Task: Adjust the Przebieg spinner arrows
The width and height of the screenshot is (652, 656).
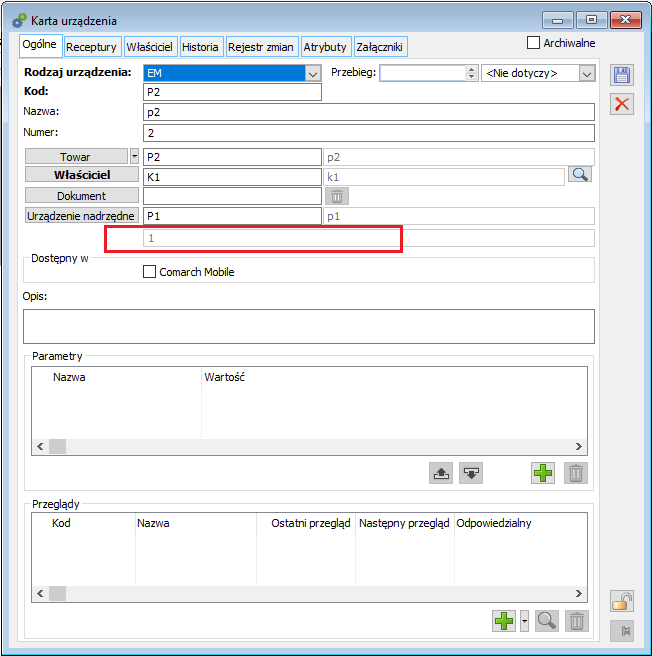Action: pos(472,73)
